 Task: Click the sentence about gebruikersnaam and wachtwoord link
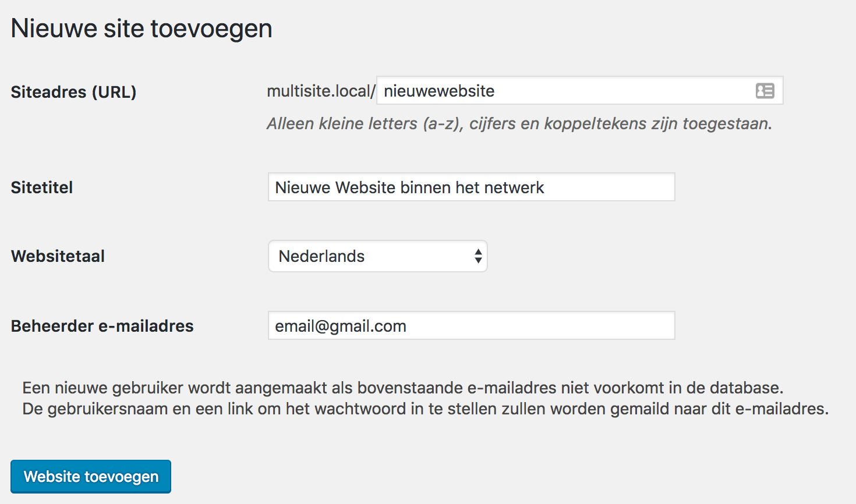click(x=425, y=409)
